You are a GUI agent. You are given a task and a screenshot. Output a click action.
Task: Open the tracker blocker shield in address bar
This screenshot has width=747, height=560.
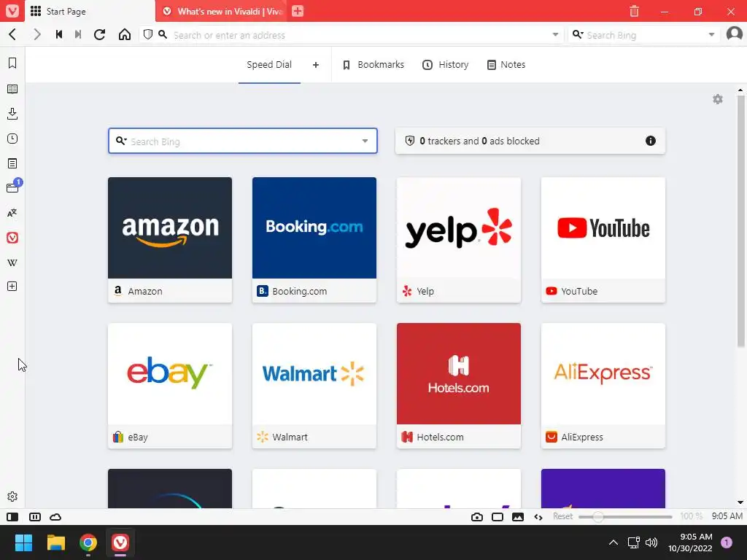coord(148,35)
